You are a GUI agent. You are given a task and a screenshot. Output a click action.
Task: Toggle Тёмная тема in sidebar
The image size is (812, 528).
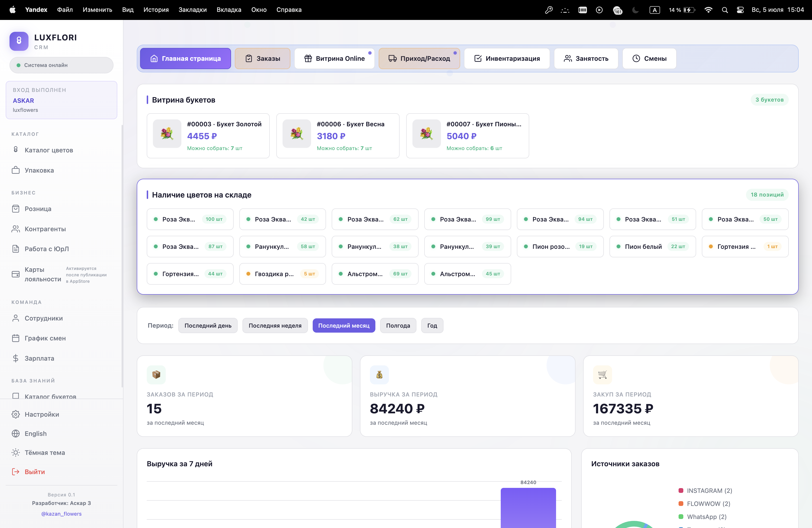coord(45,452)
